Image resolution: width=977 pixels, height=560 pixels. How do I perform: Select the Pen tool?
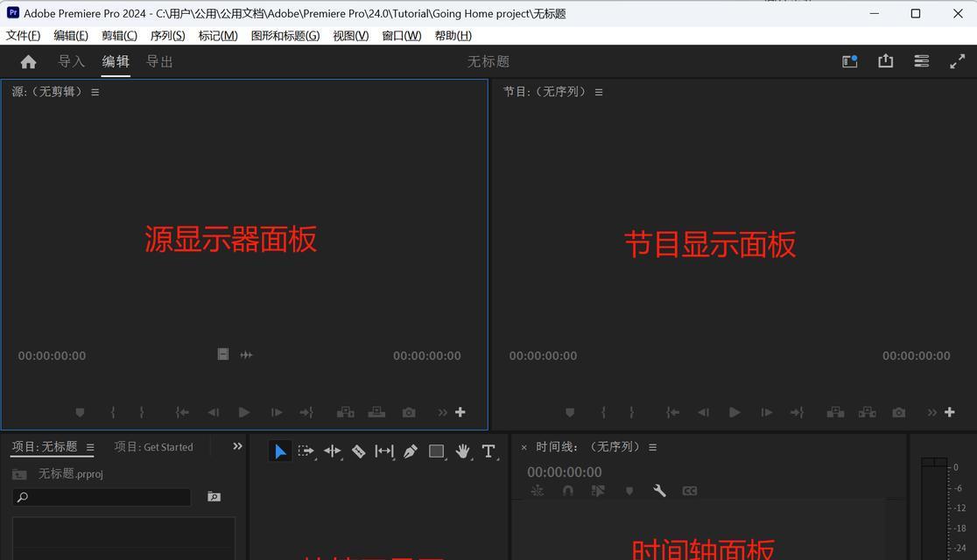pos(410,451)
